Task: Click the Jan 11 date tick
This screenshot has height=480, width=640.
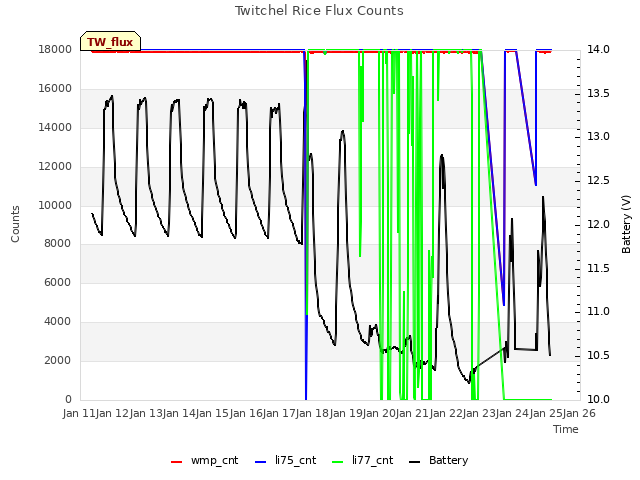Action: coord(79,413)
